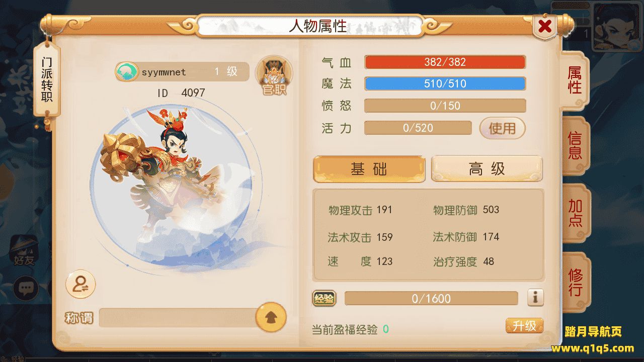Open the 好友 friends icon
644x362 pixels.
coord(24,249)
